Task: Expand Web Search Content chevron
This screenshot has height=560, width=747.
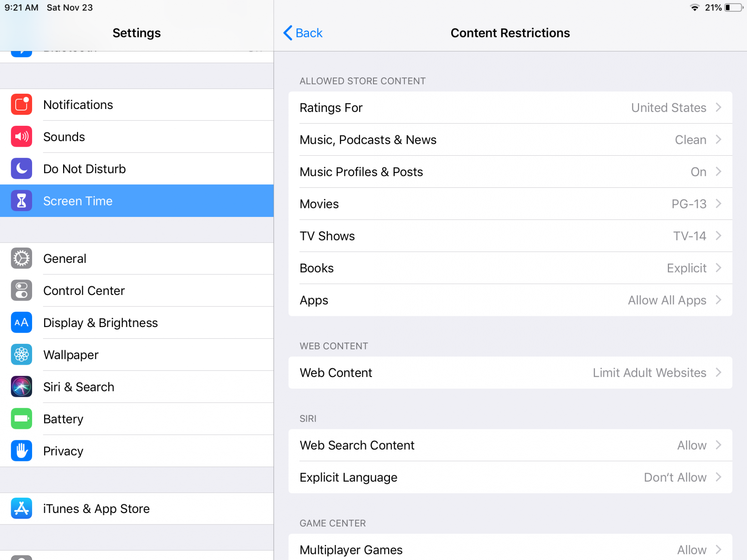Action: [x=718, y=445]
